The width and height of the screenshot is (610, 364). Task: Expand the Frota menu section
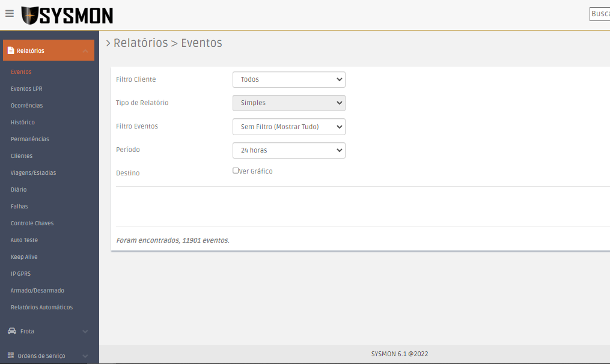85,332
